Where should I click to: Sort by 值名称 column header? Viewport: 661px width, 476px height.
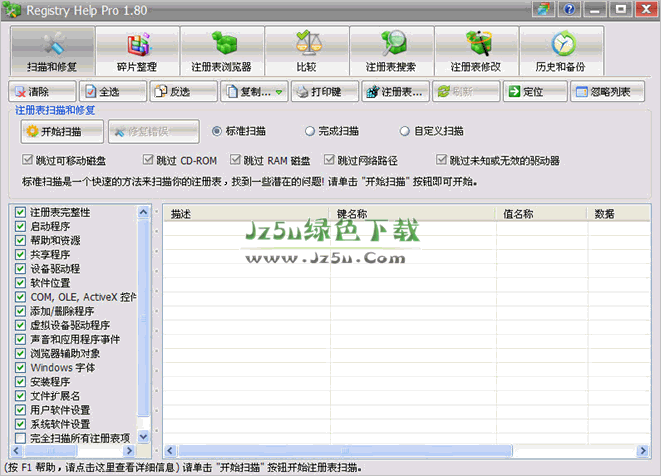(541, 214)
